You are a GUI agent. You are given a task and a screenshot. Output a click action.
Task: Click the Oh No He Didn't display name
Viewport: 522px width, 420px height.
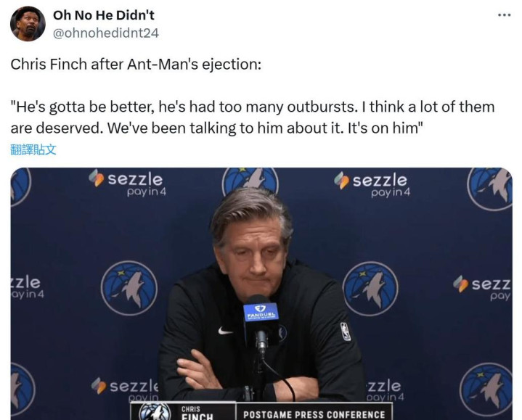coord(104,15)
